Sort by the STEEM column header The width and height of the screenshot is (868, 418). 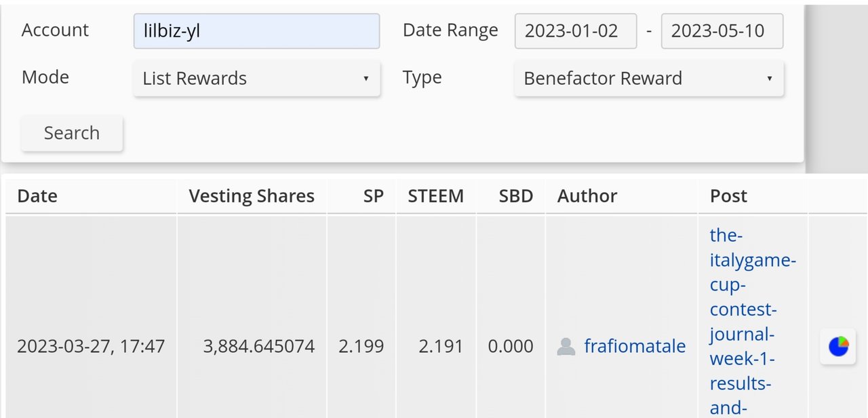pyautogui.click(x=436, y=196)
